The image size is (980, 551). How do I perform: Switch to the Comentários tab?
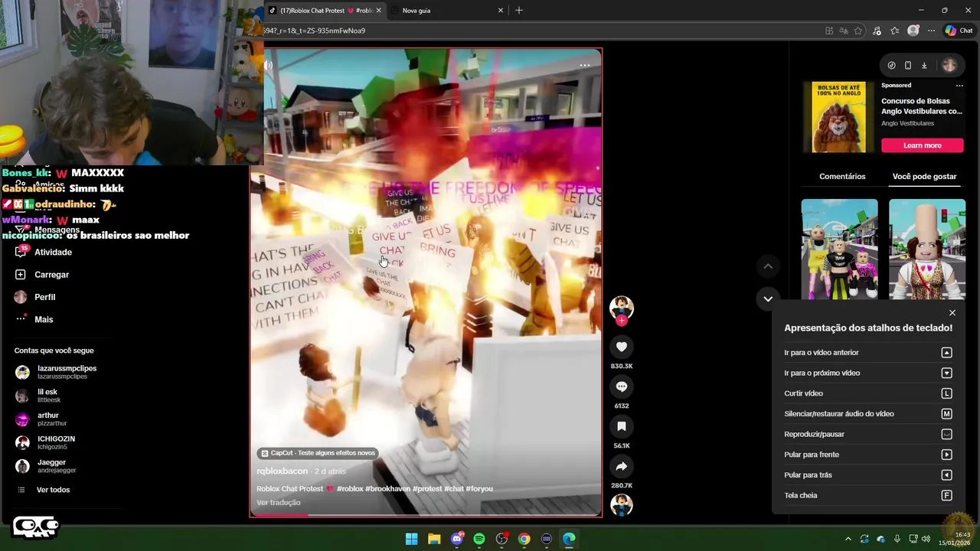point(842,176)
